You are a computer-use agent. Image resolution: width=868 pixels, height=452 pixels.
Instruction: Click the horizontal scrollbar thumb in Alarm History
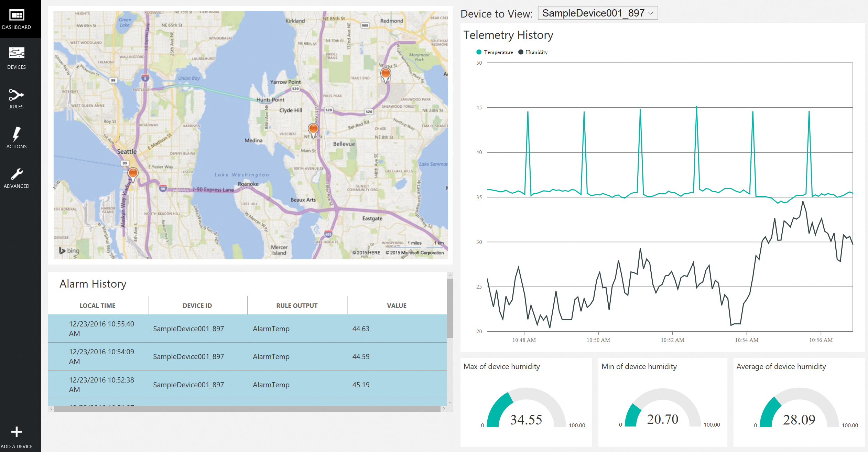click(x=247, y=409)
